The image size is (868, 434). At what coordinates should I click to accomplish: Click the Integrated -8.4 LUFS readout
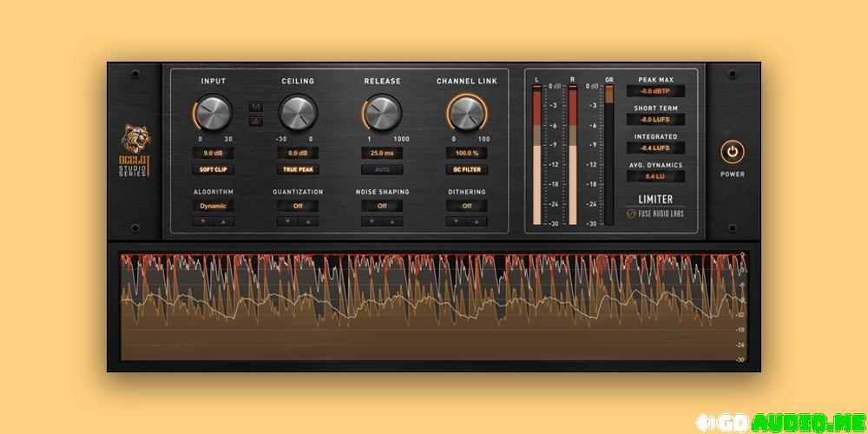(x=655, y=148)
